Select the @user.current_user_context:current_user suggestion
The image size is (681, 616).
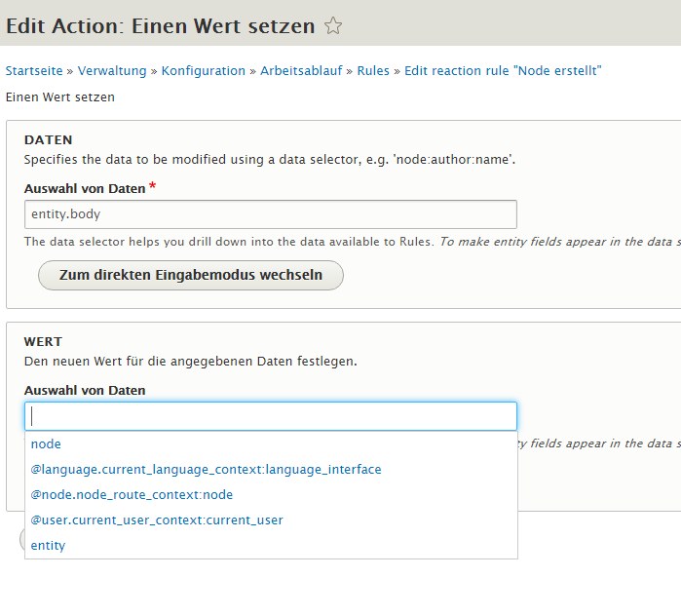157,520
